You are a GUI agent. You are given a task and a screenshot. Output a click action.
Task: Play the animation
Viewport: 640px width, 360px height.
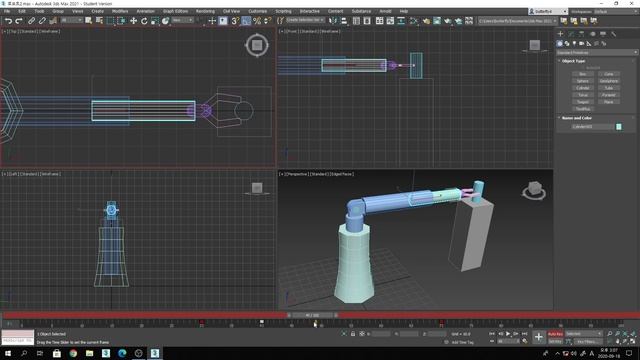click(x=508, y=334)
